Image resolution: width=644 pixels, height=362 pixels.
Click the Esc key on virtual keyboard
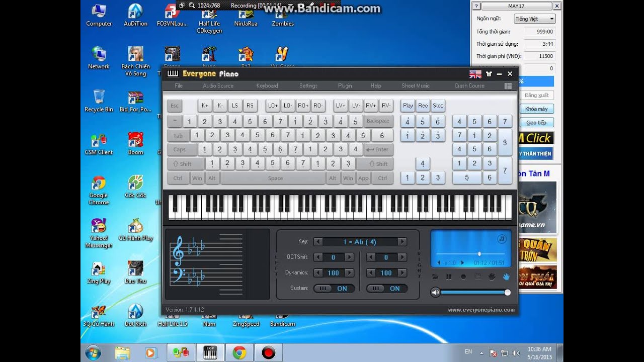pos(175,106)
